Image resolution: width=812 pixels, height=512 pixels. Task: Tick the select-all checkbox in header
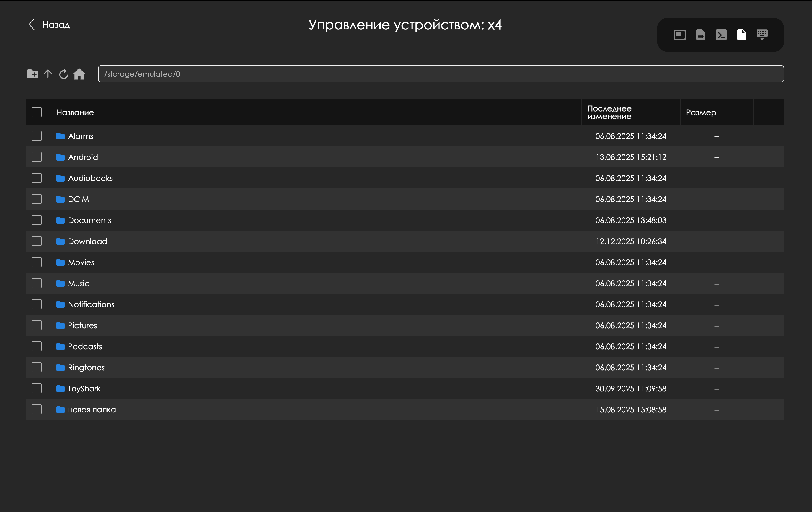pos(37,112)
